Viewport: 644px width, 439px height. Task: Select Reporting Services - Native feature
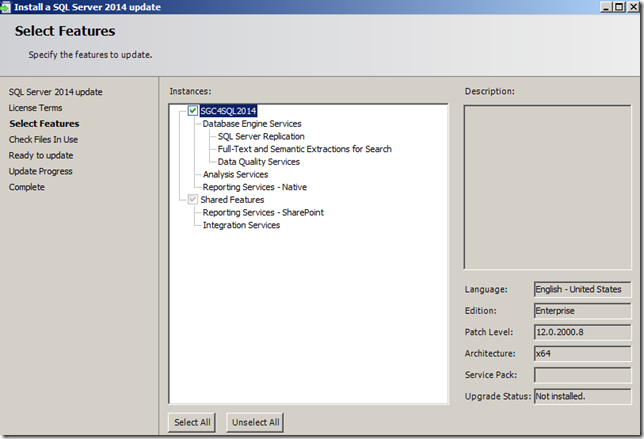(x=255, y=187)
